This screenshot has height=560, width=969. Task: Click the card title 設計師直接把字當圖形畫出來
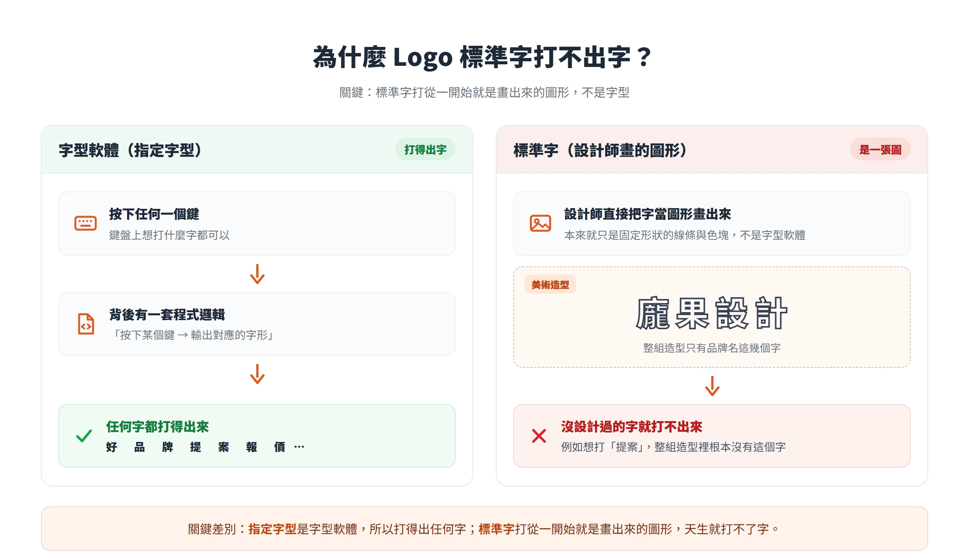click(x=647, y=214)
